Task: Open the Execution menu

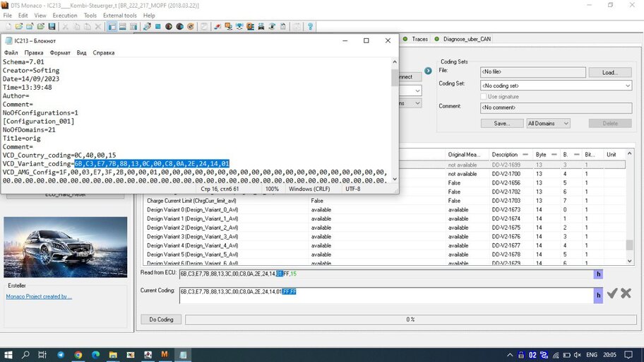Action: (65, 15)
